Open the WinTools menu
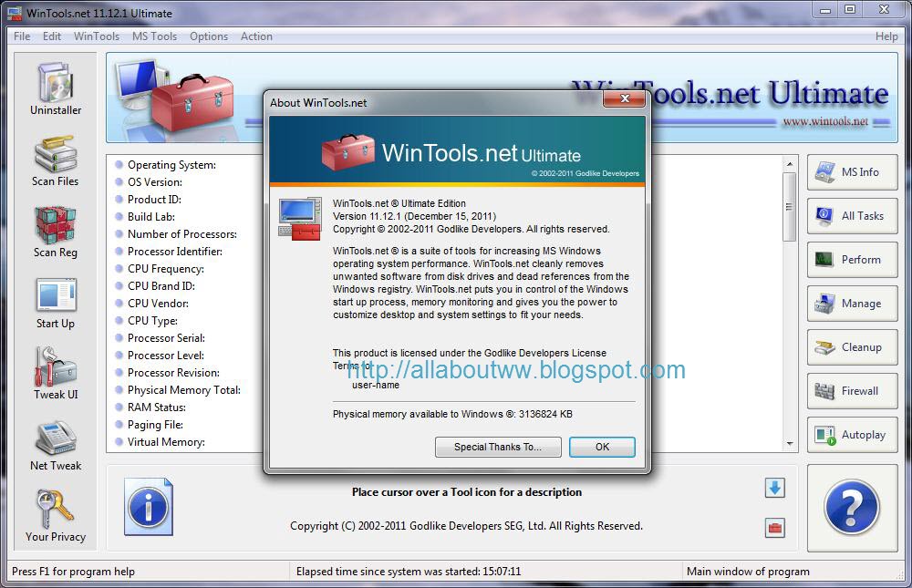This screenshot has width=912, height=588. point(96,36)
